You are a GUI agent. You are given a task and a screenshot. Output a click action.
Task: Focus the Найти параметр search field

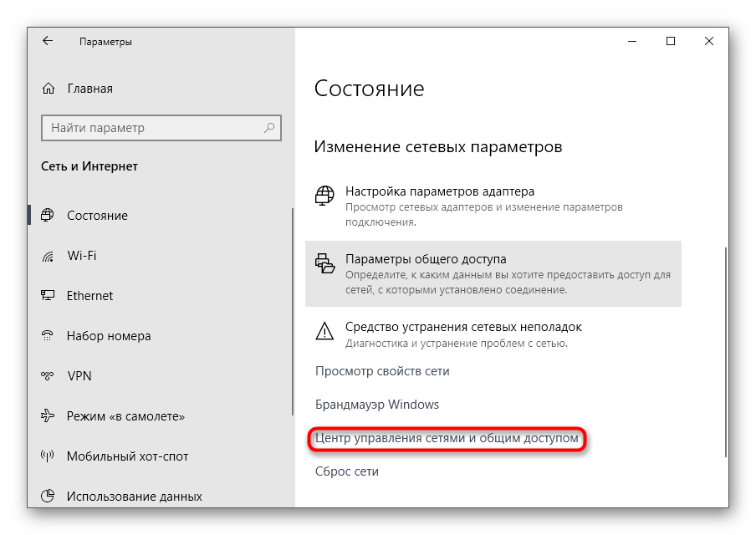[x=161, y=128]
